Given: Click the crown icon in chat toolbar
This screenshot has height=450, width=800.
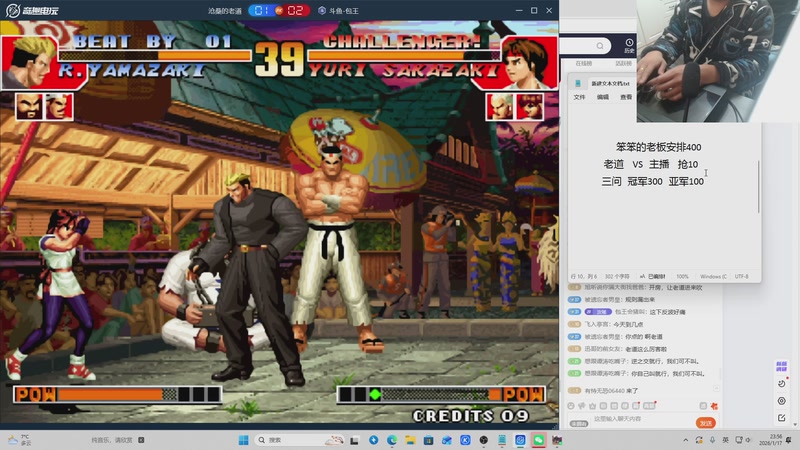Looking at the screenshot, I should 592,406.
